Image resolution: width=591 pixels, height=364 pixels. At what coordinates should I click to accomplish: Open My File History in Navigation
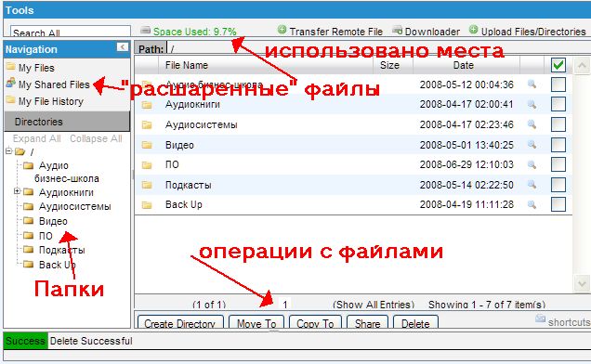coord(50,101)
